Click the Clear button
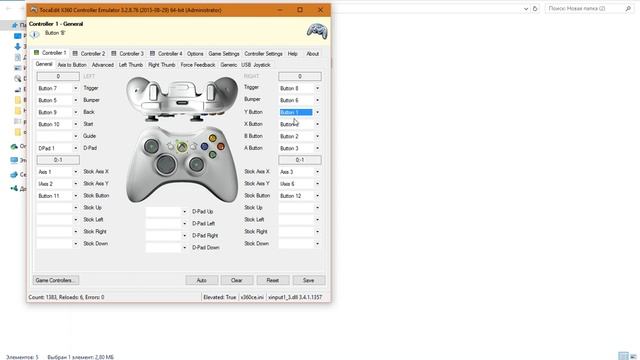Screen dimensions: 640x360 pyautogui.click(x=237, y=280)
